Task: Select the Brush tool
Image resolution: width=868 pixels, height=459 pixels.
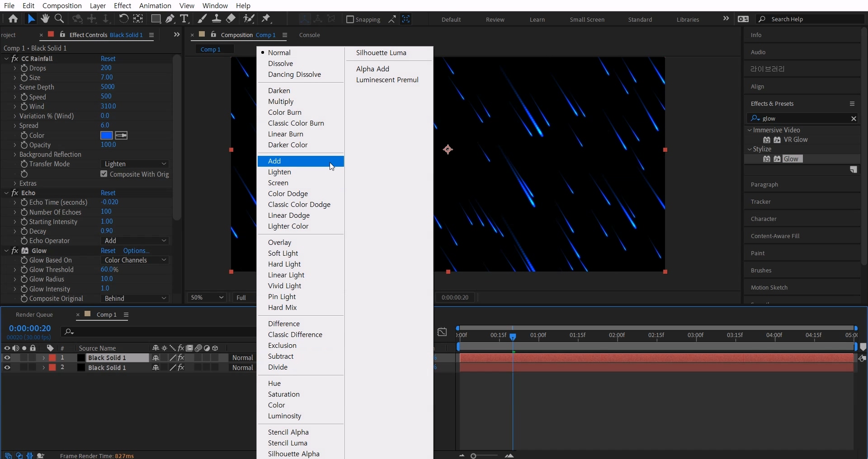Action: (x=203, y=19)
